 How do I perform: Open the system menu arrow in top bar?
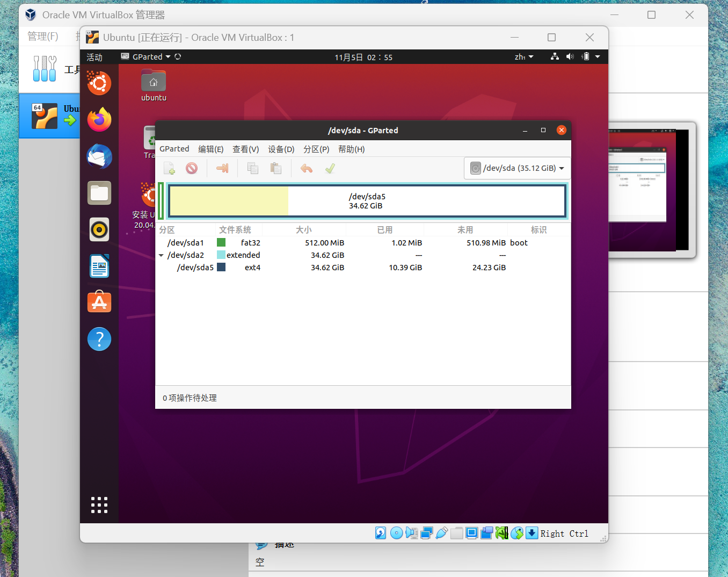(598, 57)
